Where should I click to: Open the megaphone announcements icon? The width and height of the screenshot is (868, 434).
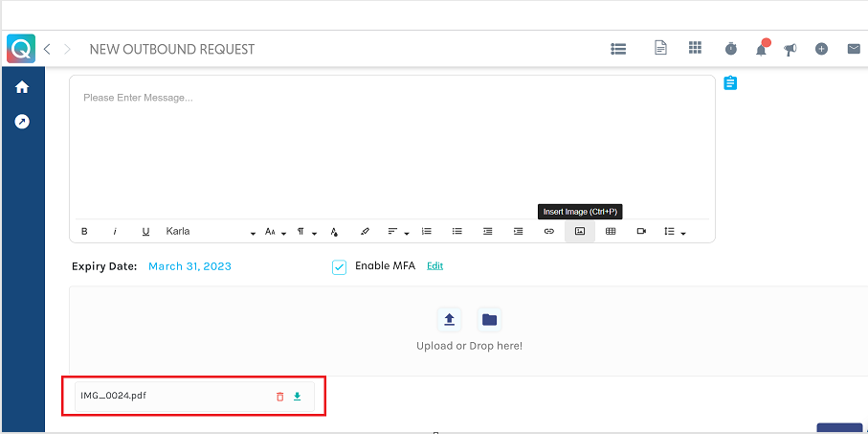[790, 49]
